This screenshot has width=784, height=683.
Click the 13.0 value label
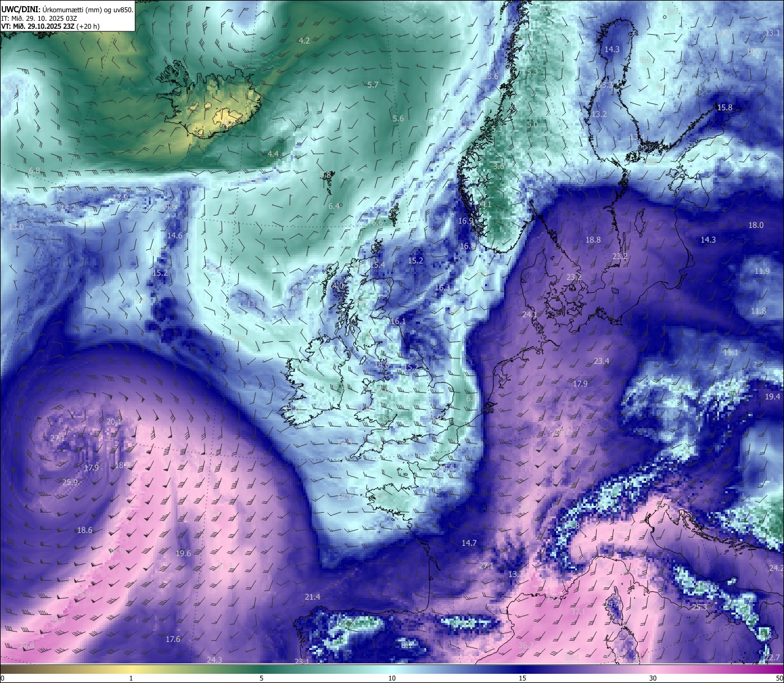click(x=16, y=227)
